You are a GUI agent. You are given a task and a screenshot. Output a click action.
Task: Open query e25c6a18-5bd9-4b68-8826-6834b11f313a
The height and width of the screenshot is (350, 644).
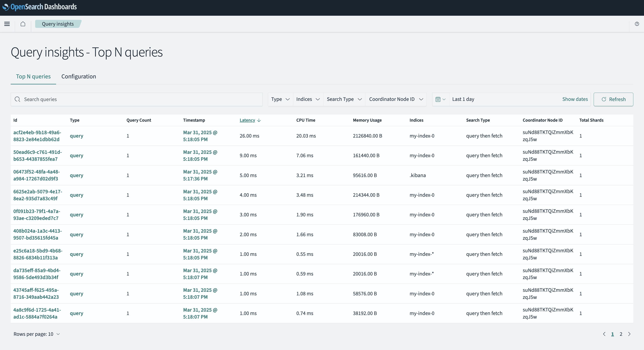tap(38, 254)
